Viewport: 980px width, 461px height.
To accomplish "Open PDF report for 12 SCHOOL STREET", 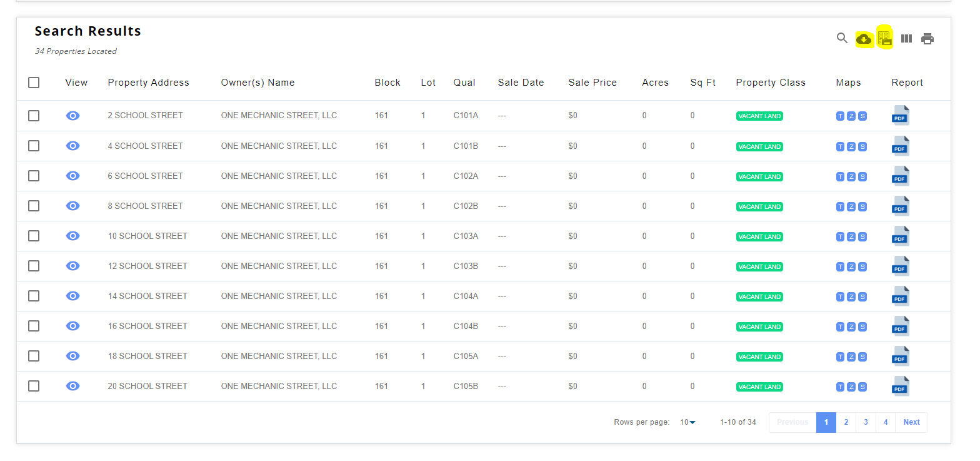I will [x=900, y=266].
